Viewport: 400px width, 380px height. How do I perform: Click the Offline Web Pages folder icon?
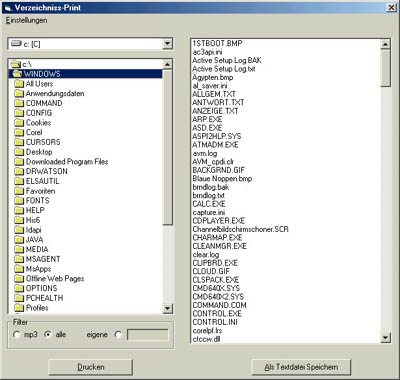tap(19, 278)
